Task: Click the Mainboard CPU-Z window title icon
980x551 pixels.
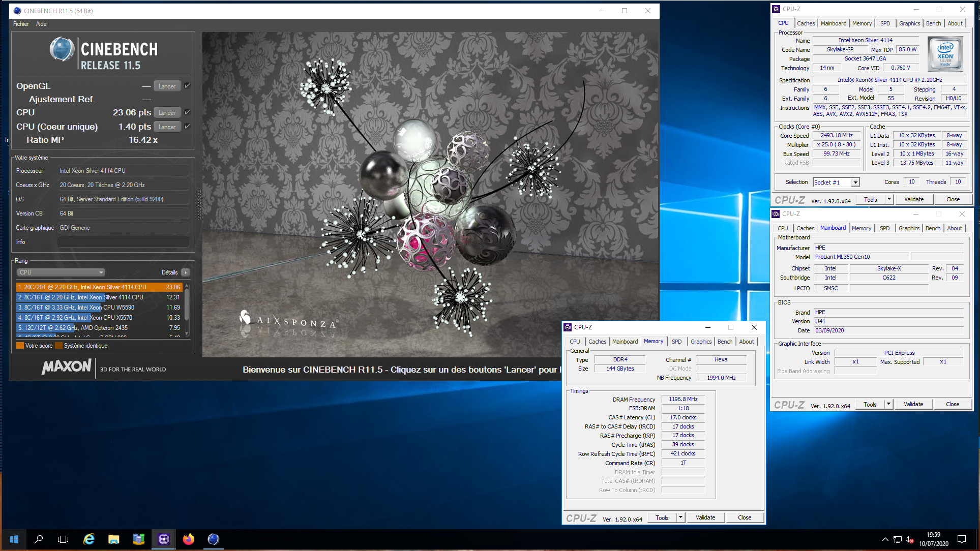Action: point(776,214)
